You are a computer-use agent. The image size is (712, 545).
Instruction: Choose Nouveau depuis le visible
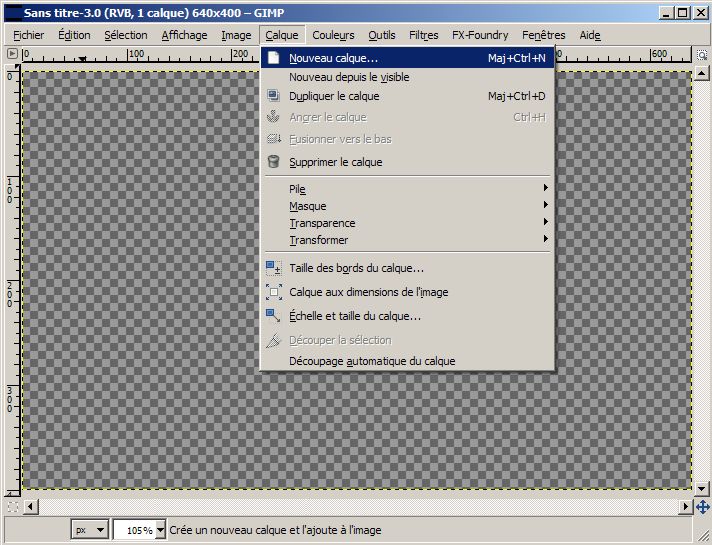click(x=349, y=77)
